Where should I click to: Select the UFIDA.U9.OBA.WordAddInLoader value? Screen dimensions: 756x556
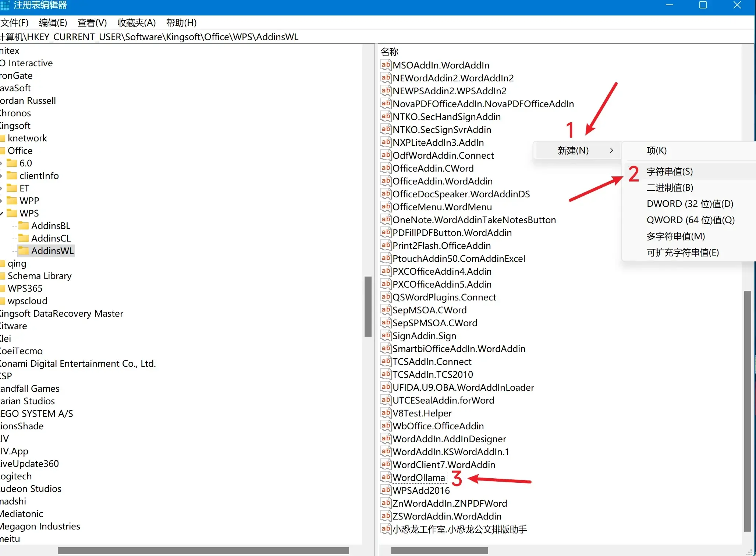point(463,387)
